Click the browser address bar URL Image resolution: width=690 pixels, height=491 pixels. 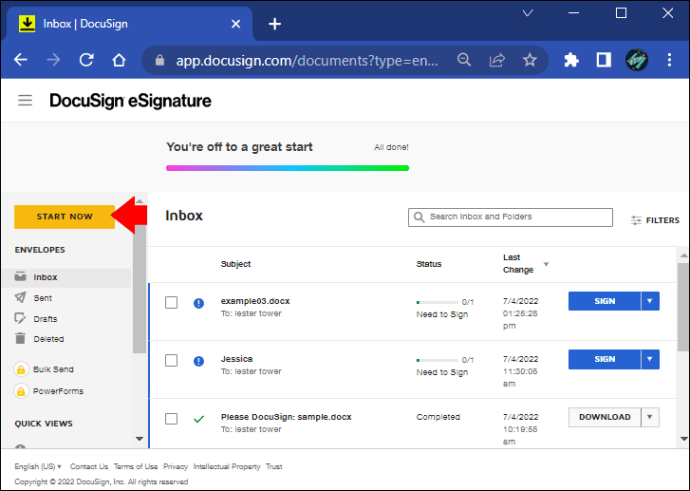click(x=307, y=60)
